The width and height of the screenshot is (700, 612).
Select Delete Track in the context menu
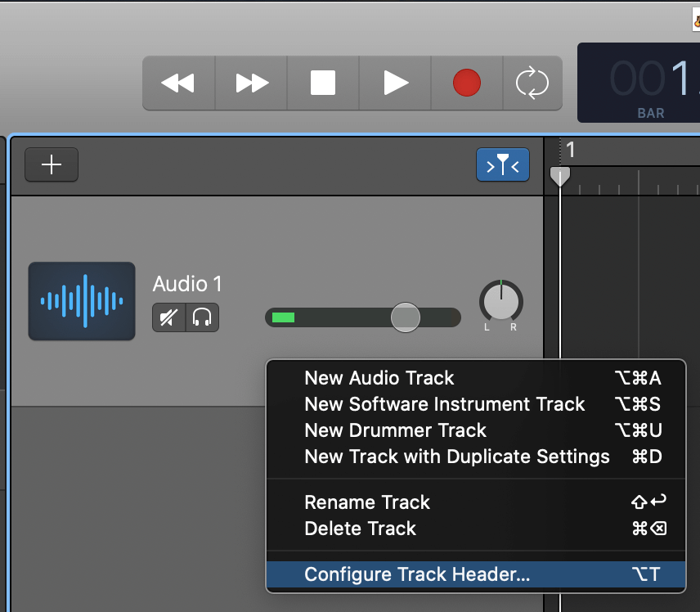tap(360, 529)
